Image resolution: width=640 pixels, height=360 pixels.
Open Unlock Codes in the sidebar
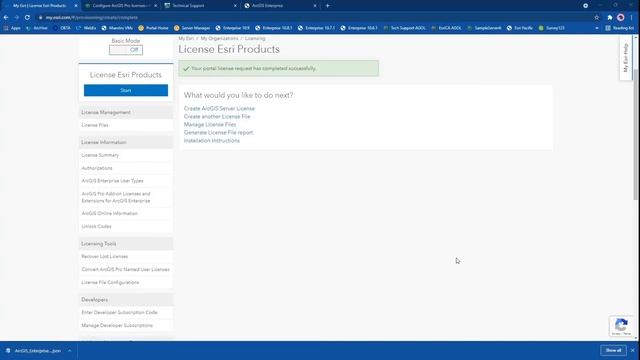click(x=96, y=227)
